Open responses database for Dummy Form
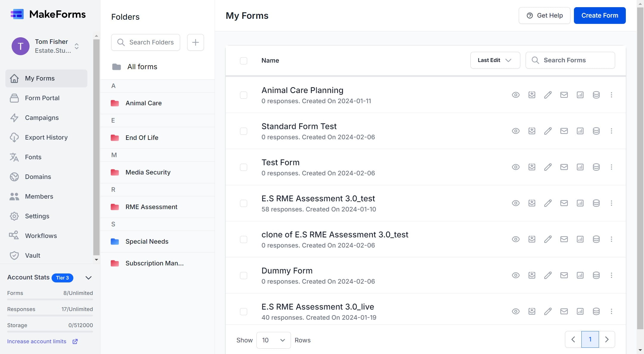The image size is (644, 354). [596, 275]
